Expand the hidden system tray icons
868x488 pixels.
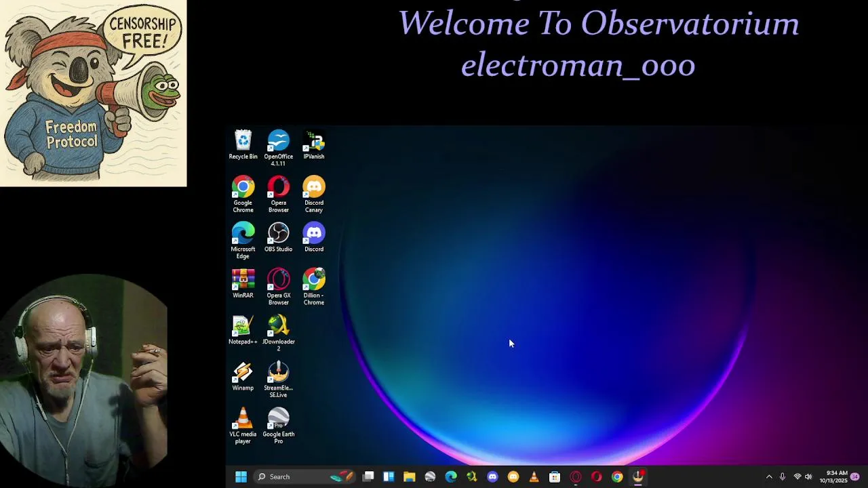point(769,476)
